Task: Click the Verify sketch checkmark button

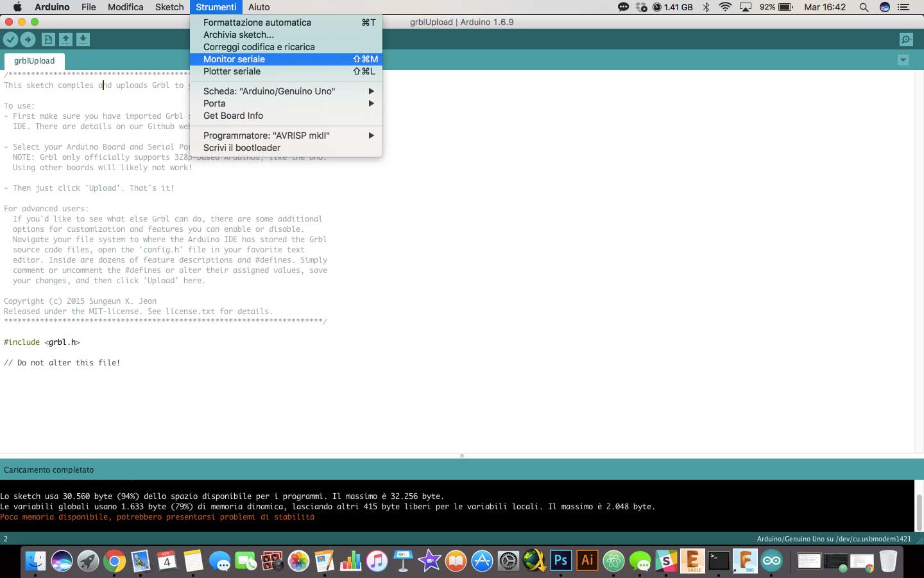Action: coord(10,39)
